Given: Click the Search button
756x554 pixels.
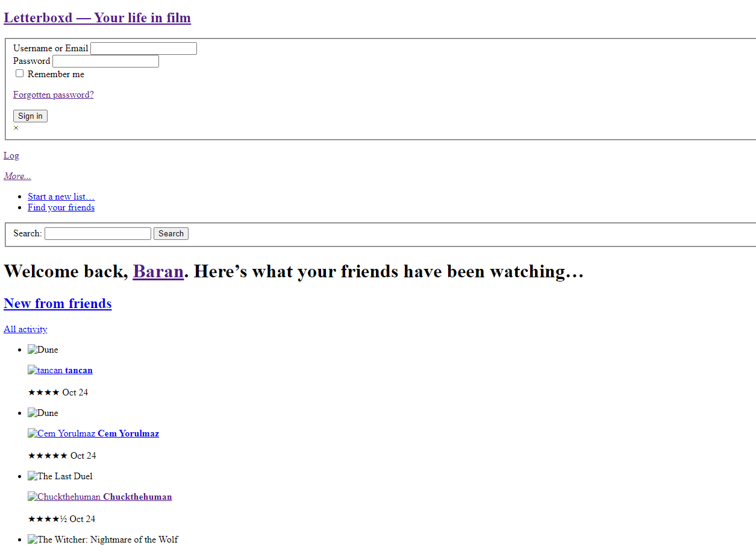Looking at the screenshot, I should [171, 233].
